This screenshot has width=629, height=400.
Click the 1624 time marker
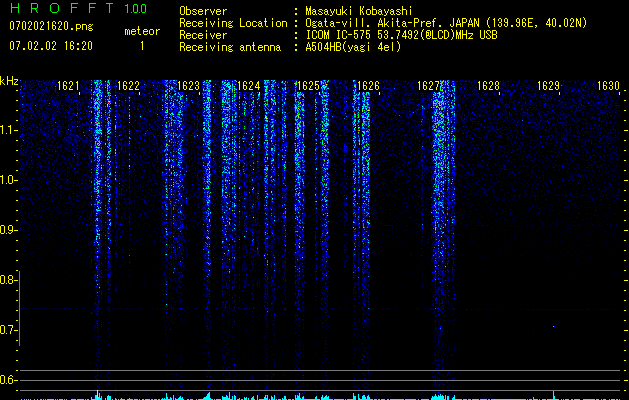point(248,86)
